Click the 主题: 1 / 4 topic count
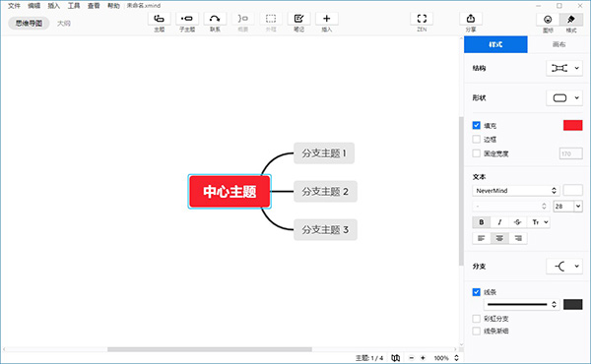The image size is (591, 364). tap(369, 358)
